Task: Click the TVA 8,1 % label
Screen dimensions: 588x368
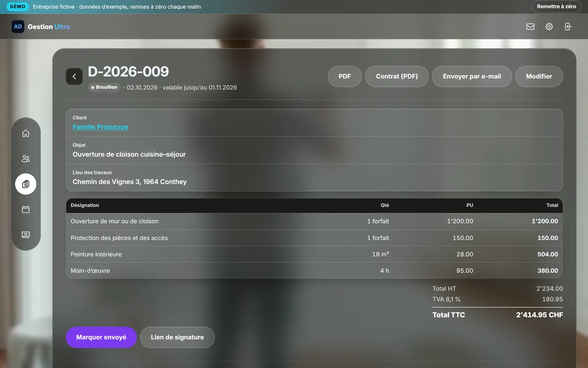Action: (x=446, y=299)
